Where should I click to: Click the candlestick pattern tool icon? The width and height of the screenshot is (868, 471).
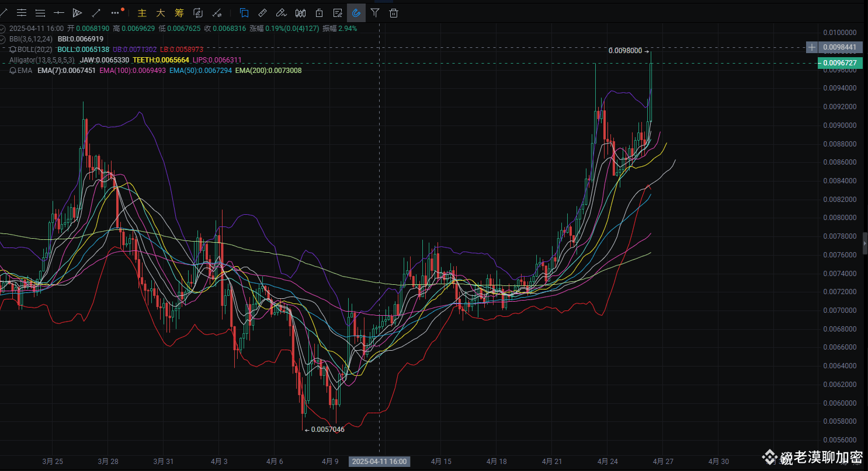(300, 12)
